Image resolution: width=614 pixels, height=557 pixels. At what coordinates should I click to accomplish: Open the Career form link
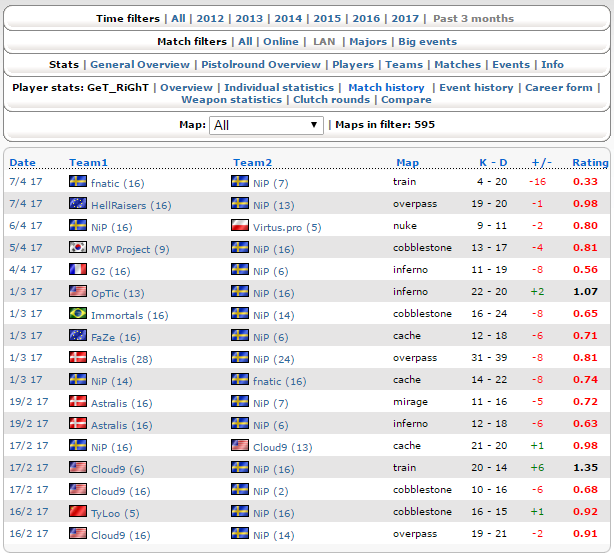point(558,87)
